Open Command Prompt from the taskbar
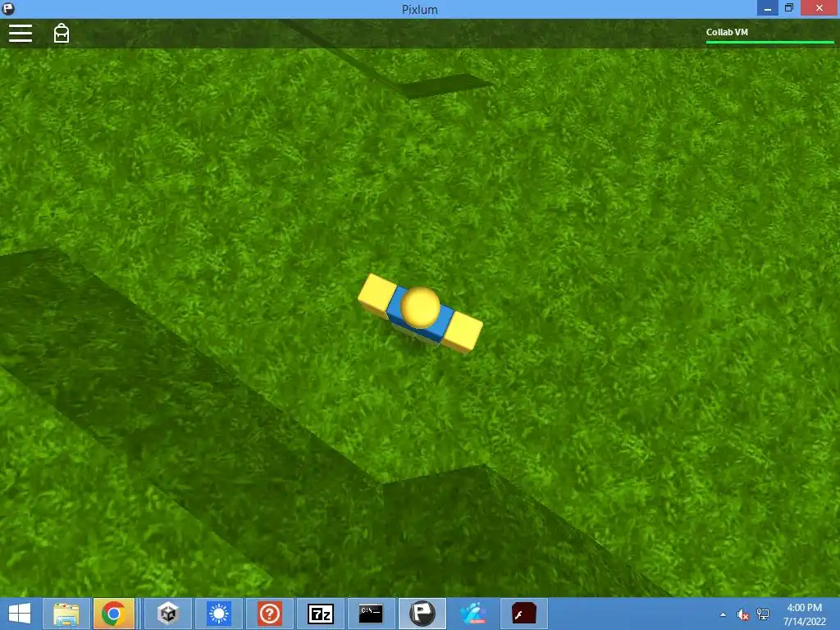The image size is (840, 630). (371, 614)
